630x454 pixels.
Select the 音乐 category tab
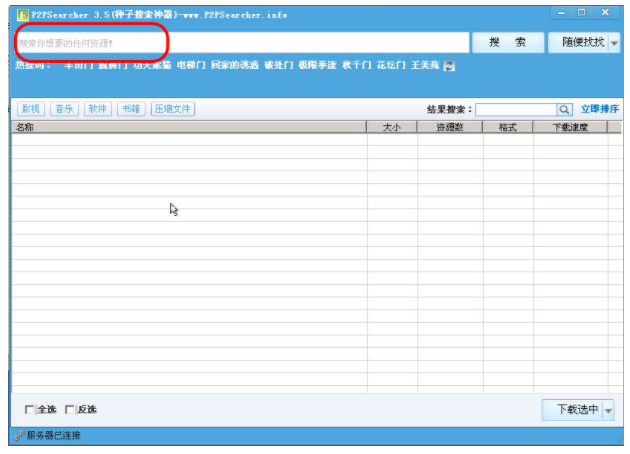[x=64, y=109]
